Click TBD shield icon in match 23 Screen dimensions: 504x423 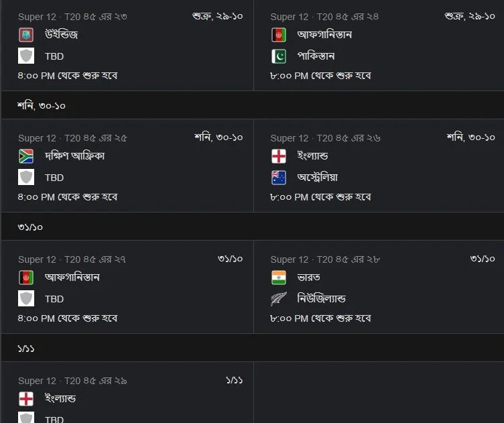coord(26,56)
